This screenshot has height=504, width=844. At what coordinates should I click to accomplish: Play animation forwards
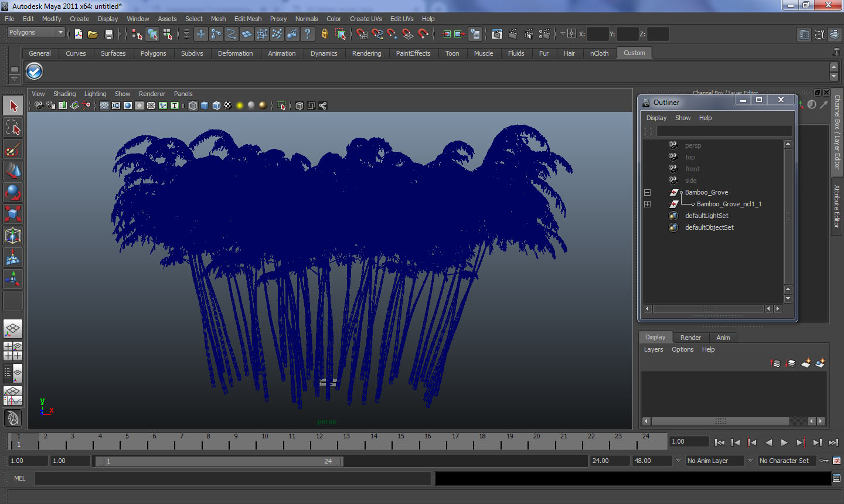[784, 442]
